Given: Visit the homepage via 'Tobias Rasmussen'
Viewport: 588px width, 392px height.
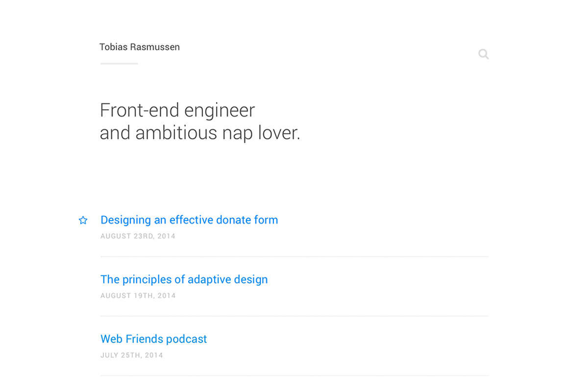Looking at the screenshot, I should 140,47.
